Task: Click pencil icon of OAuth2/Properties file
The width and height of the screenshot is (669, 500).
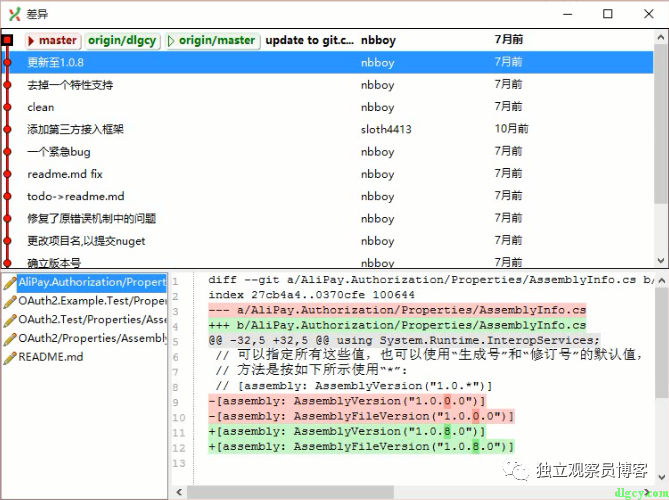Action: pyautogui.click(x=10, y=339)
